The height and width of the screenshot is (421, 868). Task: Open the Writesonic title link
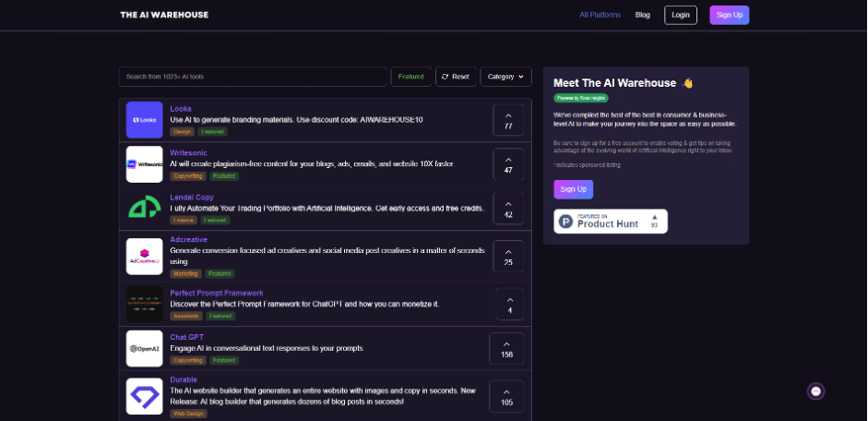[188, 153]
